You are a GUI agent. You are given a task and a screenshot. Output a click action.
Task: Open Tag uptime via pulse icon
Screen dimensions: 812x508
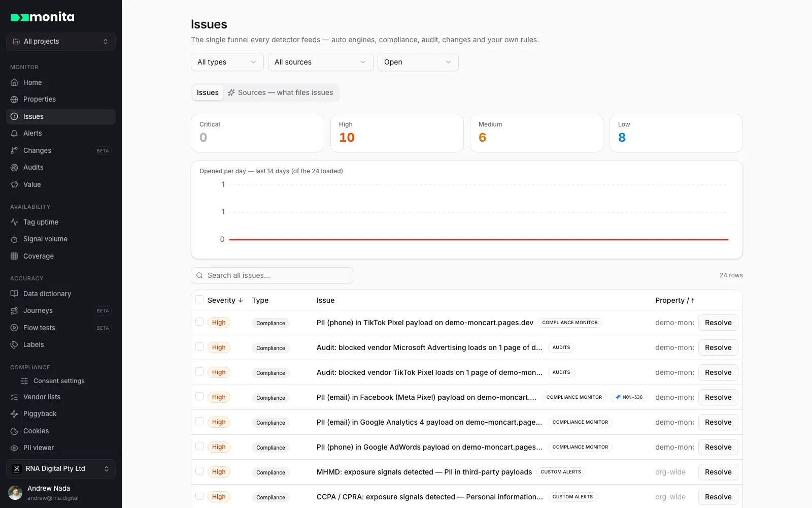pos(14,222)
